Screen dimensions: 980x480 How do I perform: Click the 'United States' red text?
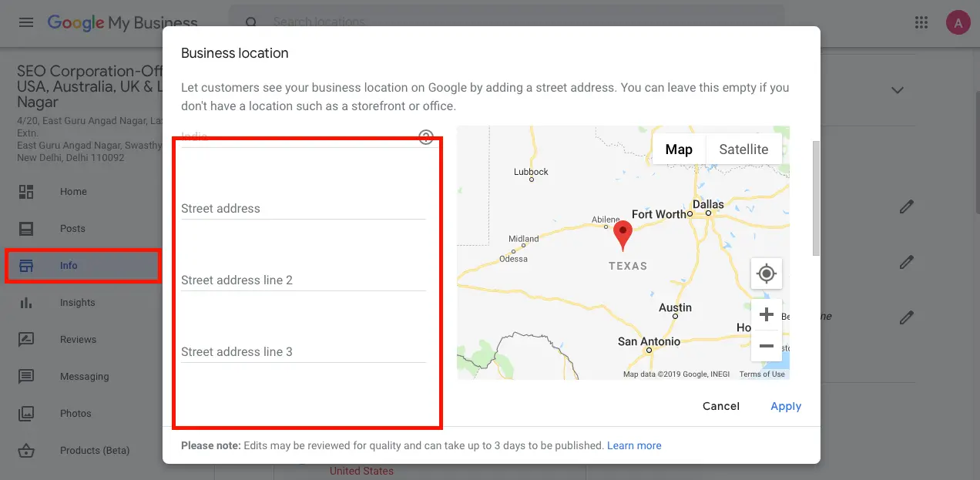[361, 471]
